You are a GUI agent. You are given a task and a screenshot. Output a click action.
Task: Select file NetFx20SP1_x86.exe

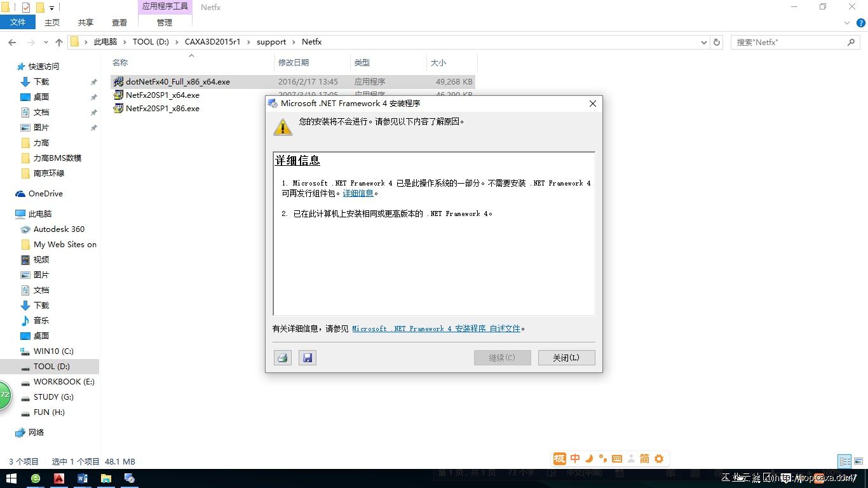point(163,109)
